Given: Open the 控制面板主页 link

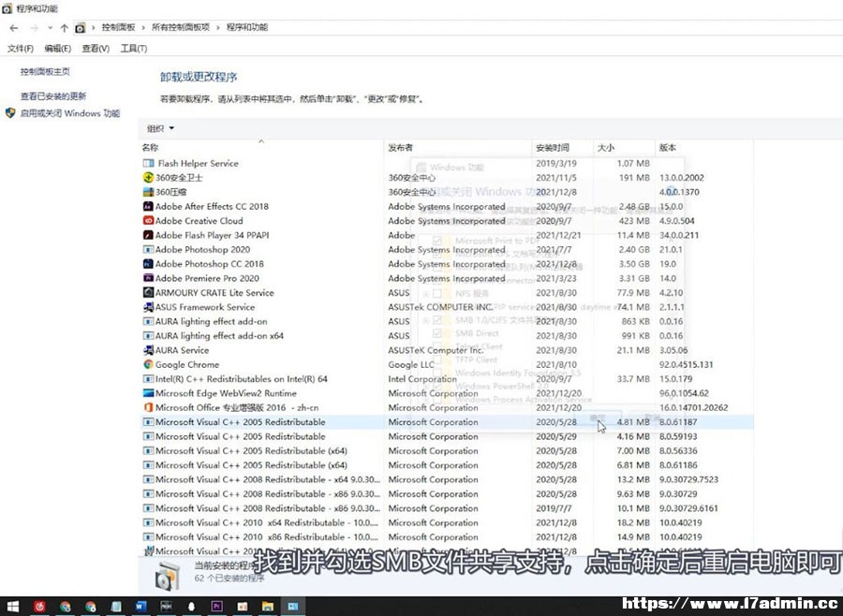Looking at the screenshot, I should [45, 71].
